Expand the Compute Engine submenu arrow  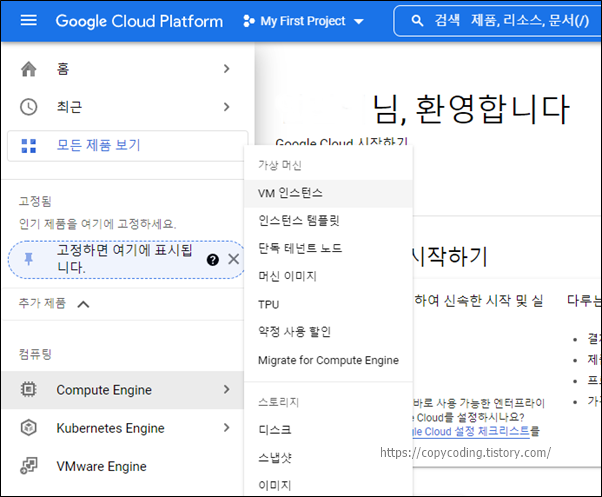coord(227,389)
